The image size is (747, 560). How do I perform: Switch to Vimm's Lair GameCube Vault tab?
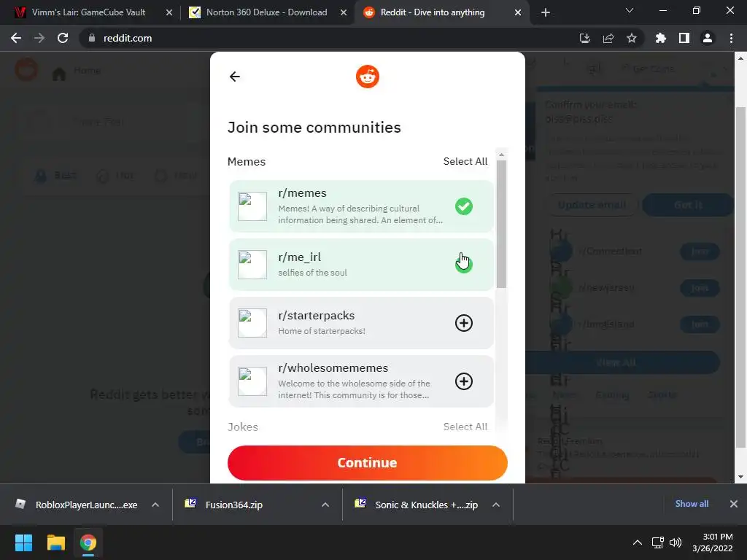[88, 12]
